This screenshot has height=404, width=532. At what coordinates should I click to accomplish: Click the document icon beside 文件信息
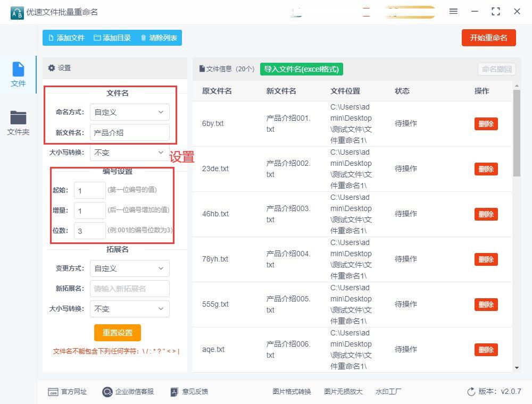202,69
